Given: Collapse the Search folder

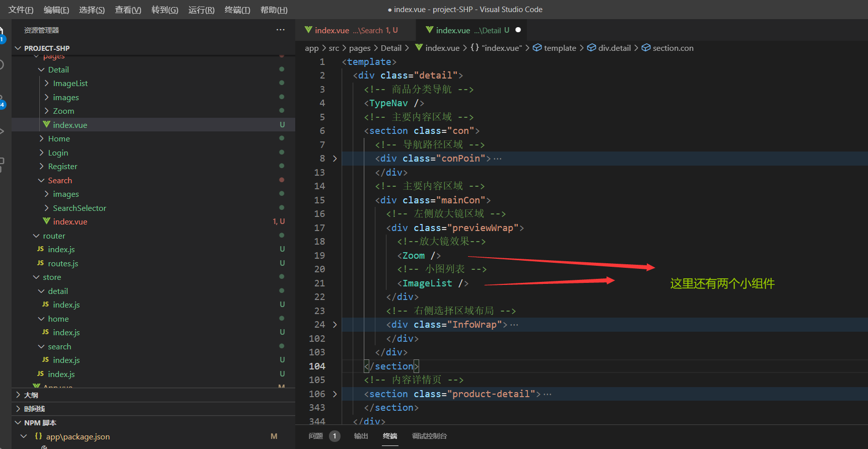Looking at the screenshot, I should (41, 180).
